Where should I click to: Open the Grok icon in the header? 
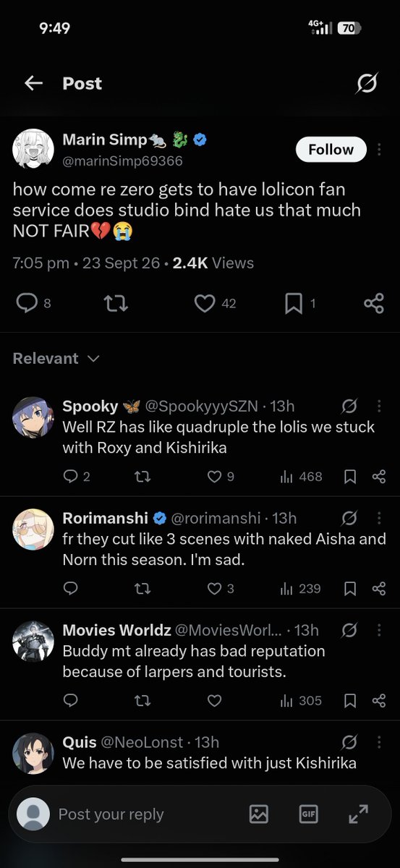(367, 84)
